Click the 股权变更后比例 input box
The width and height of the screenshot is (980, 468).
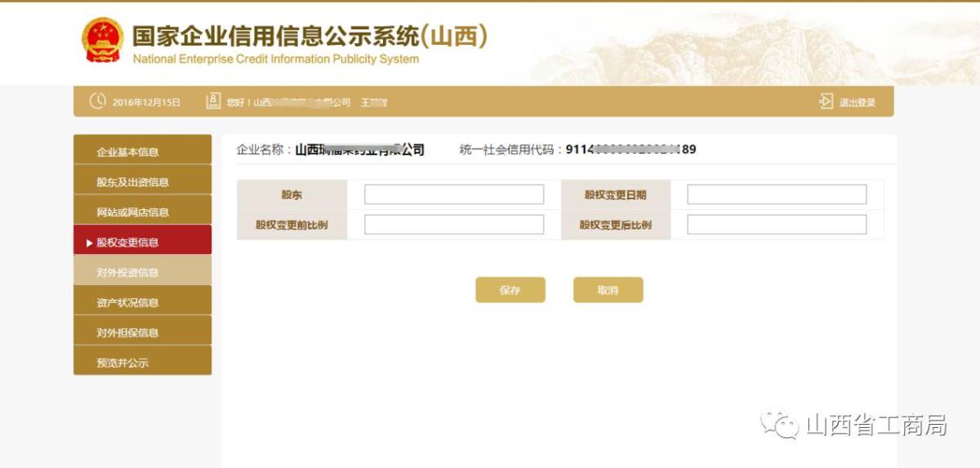pyautogui.click(x=776, y=225)
